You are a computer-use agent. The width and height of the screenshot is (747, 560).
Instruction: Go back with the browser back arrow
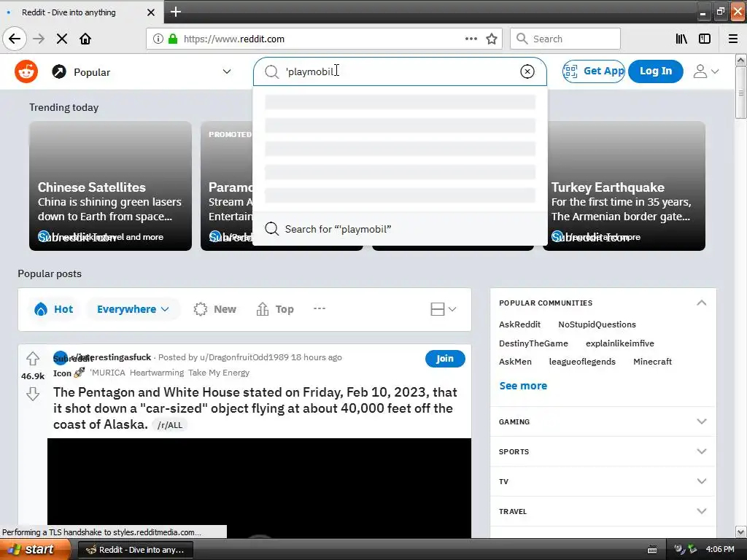pos(15,39)
